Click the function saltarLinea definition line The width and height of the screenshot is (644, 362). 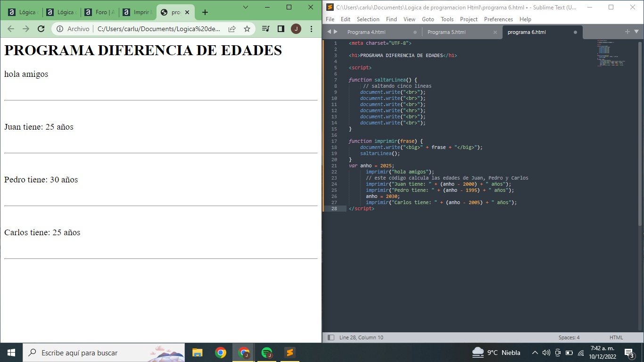383,80
